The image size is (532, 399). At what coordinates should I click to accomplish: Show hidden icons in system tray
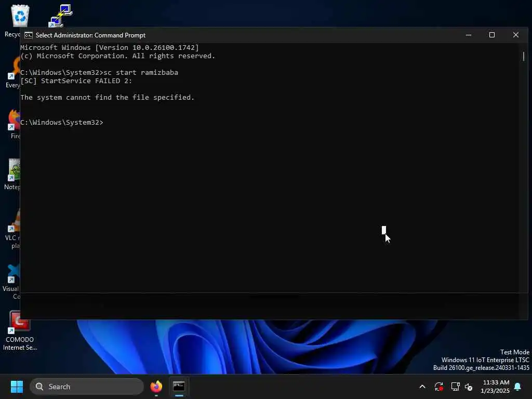pyautogui.click(x=422, y=387)
